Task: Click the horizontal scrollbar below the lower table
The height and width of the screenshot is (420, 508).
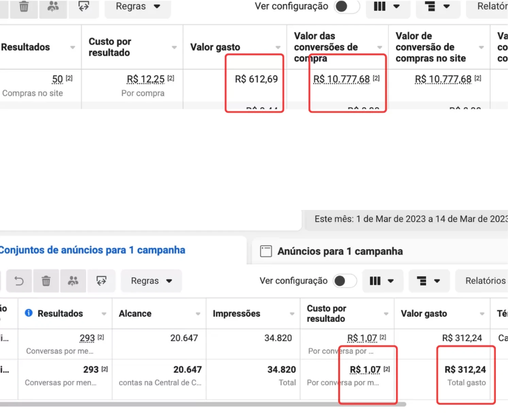Action: pos(203,404)
